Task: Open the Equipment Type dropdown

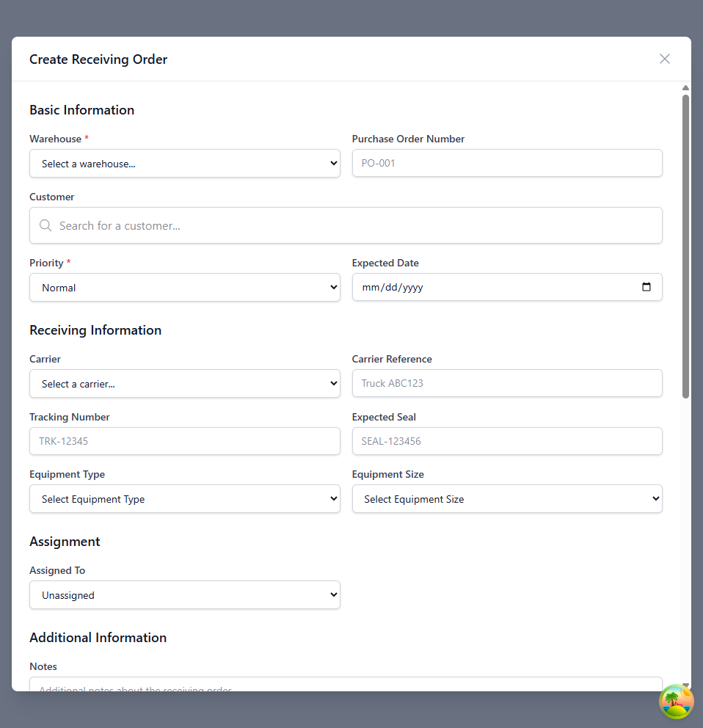Action: [x=184, y=498]
